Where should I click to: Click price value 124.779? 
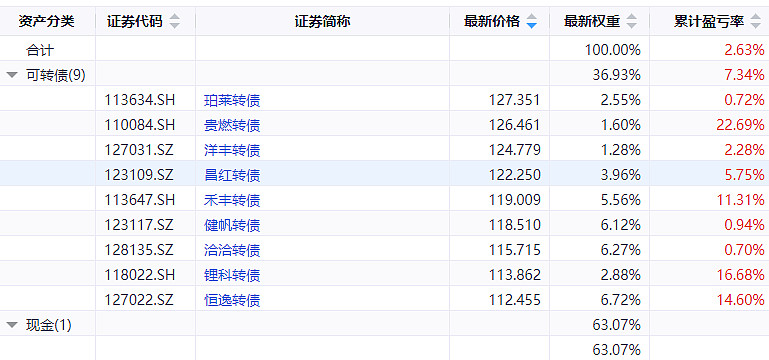point(514,150)
